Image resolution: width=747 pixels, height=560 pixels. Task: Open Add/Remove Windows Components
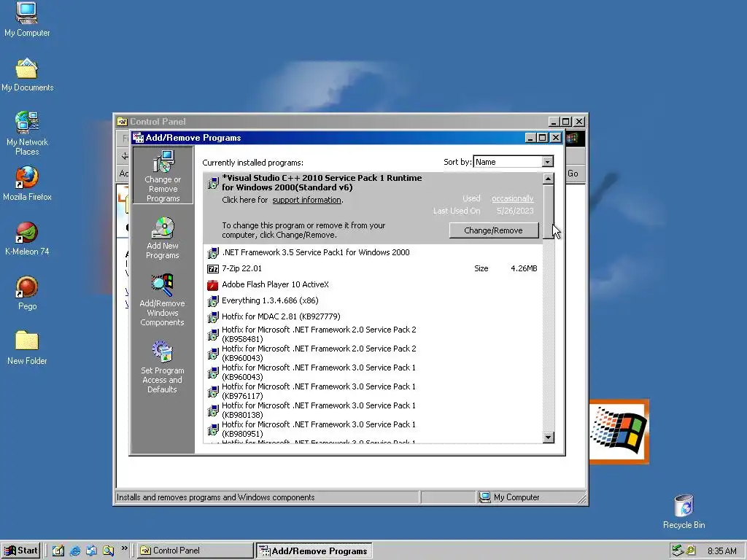[162, 300]
